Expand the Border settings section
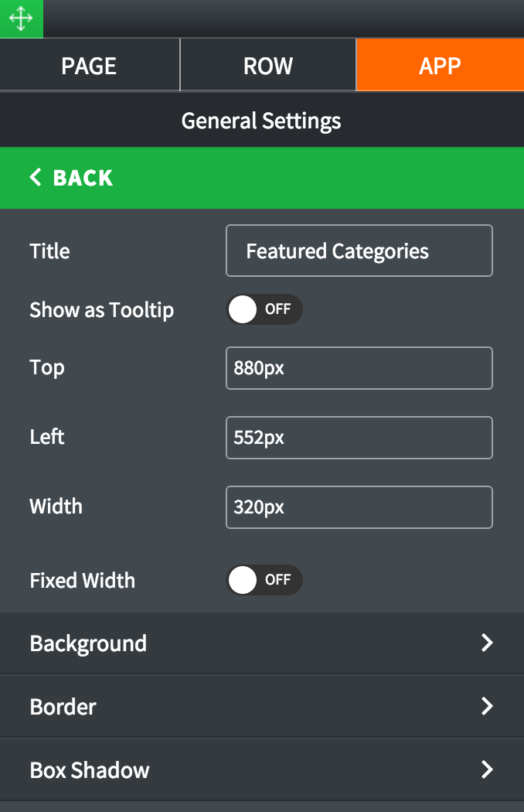 point(63,707)
